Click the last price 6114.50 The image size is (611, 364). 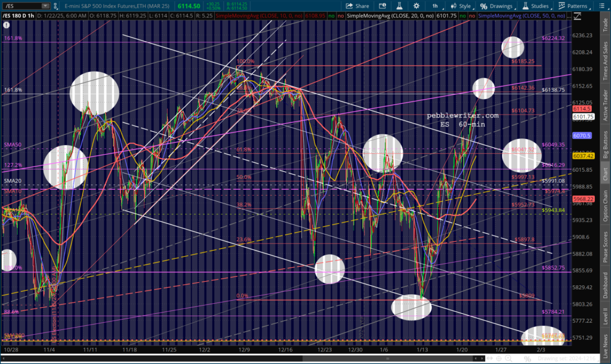click(189, 6)
